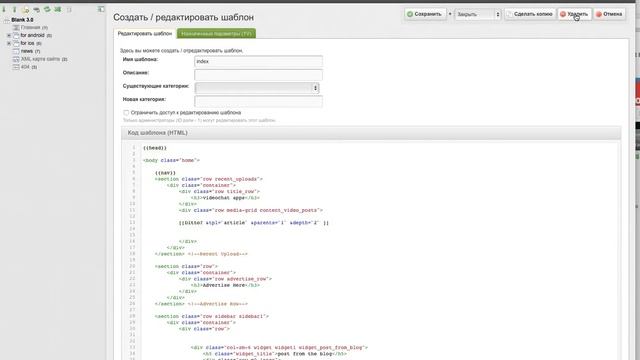Image resolution: width=640 pixels, height=360 pixels.
Task: Switch to Редактировать шаблон tab
Action: point(145,33)
